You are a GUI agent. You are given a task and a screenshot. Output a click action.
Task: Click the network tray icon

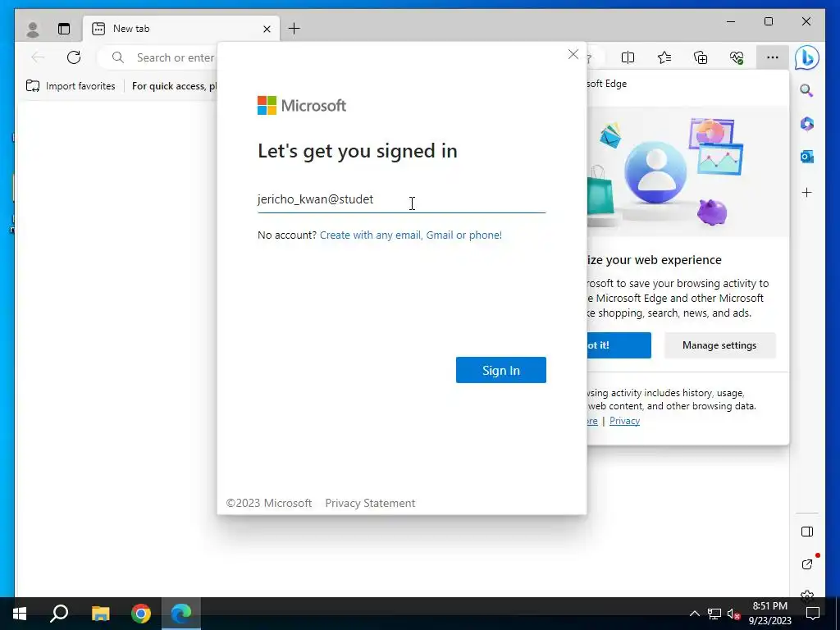[x=714, y=614]
